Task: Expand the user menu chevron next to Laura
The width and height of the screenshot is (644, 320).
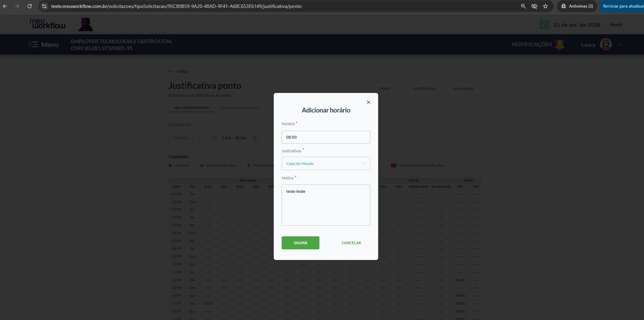Action: click(619, 45)
